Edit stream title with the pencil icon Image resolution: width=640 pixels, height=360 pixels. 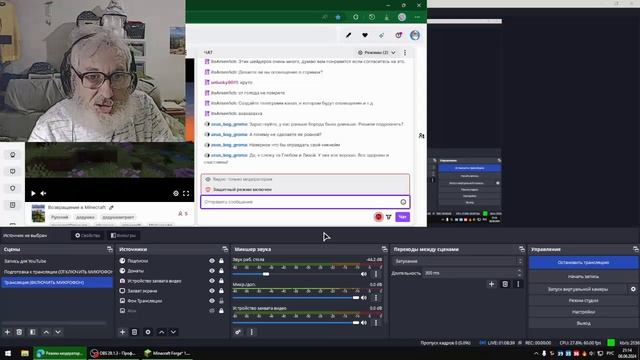point(111,207)
